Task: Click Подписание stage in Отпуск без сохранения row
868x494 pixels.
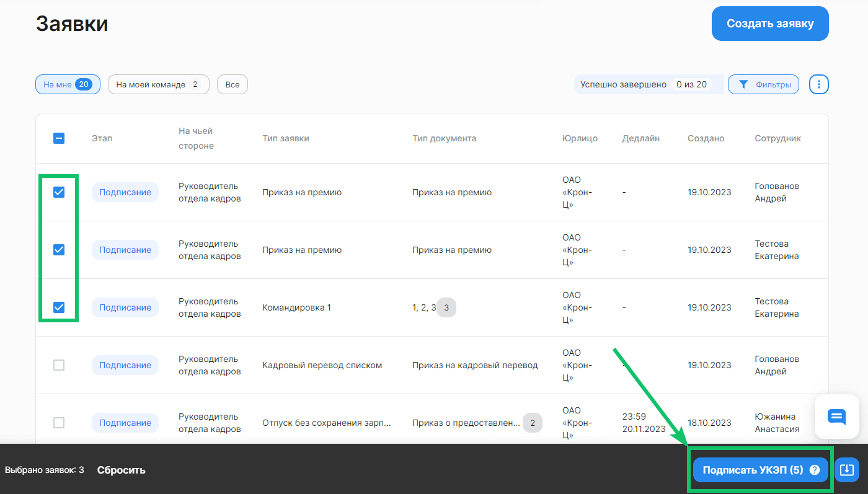Action: coord(125,423)
